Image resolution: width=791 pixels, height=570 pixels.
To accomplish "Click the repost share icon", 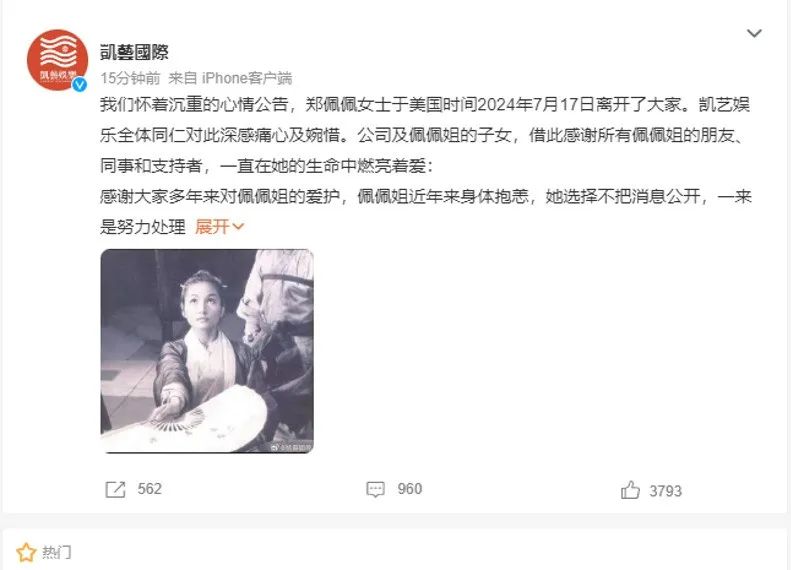I will (x=115, y=489).
